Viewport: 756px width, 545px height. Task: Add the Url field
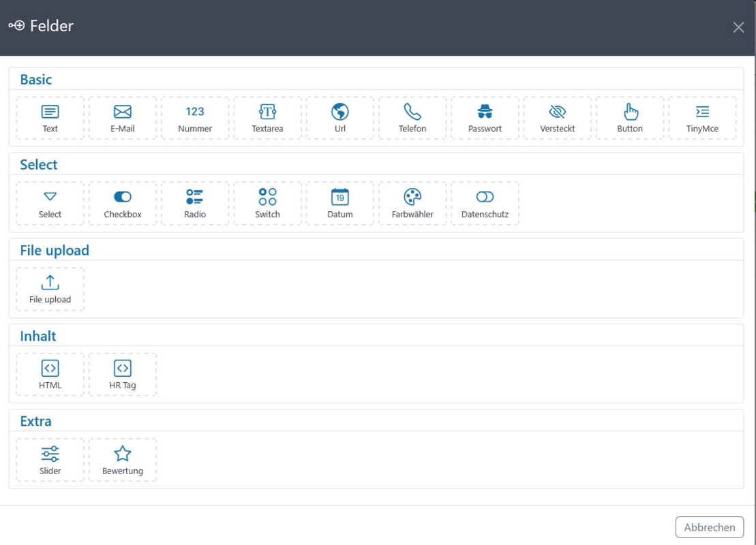(x=340, y=118)
